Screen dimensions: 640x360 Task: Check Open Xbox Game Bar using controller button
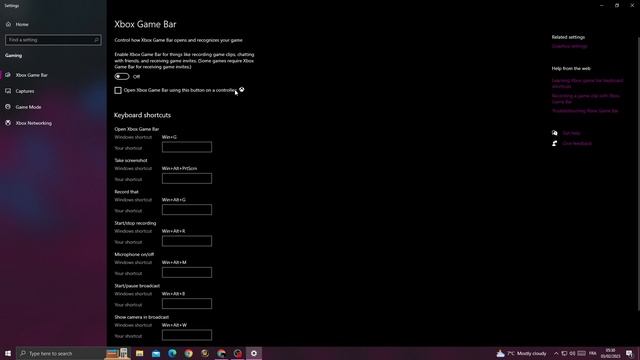click(118, 90)
